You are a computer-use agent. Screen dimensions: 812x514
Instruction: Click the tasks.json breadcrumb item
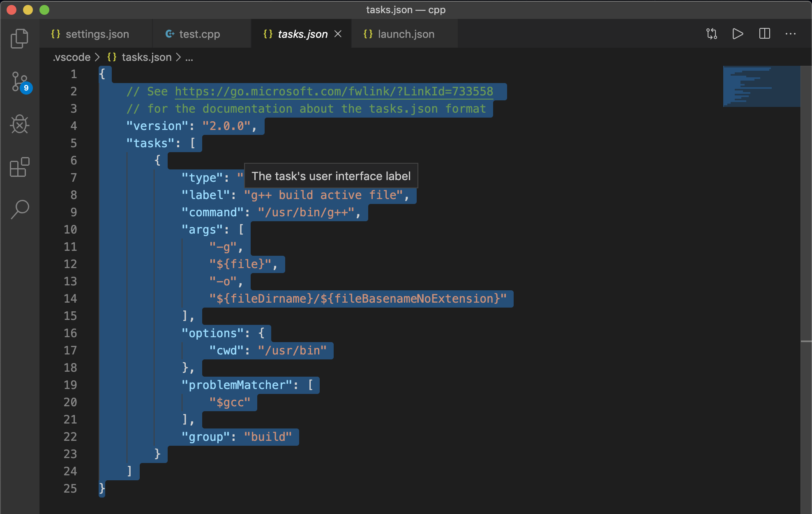[x=146, y=57]
